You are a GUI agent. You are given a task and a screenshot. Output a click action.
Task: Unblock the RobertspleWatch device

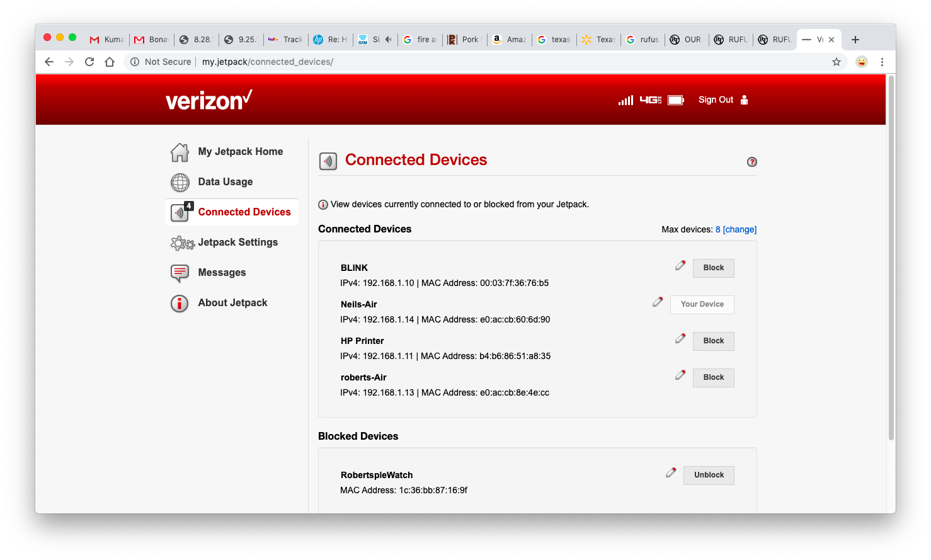(708, 475)
